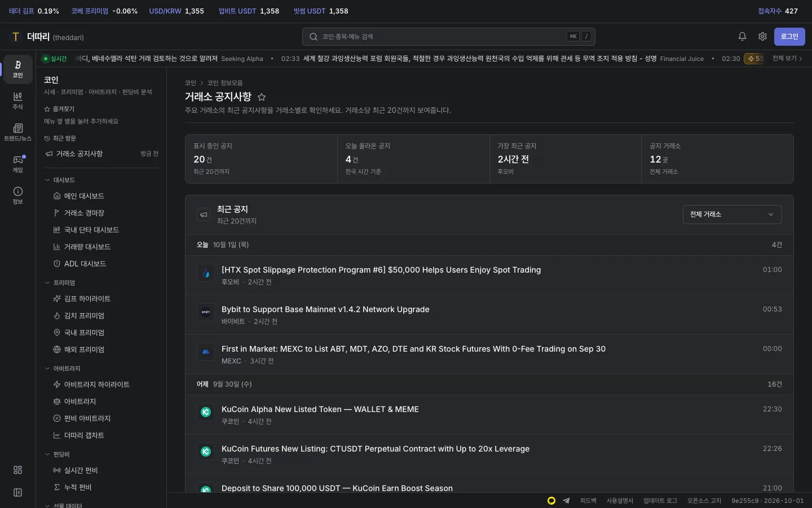Open settings via the gear icon
Viewport: 812px width, 508px height.
click(x=762, y=37)
